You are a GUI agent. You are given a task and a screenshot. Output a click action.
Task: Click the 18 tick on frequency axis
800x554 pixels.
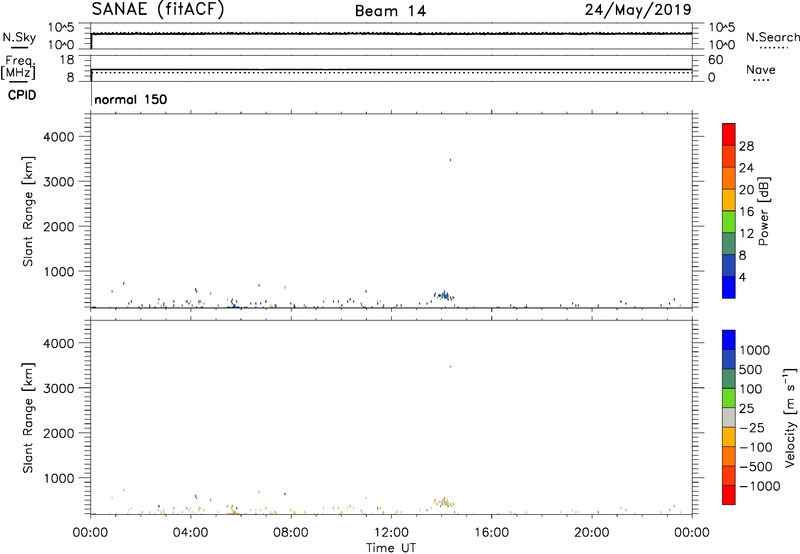pos(67,60)
